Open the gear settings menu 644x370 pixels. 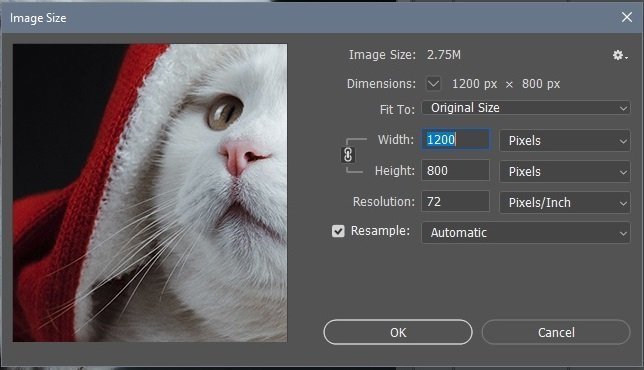[x=620, y=55]
